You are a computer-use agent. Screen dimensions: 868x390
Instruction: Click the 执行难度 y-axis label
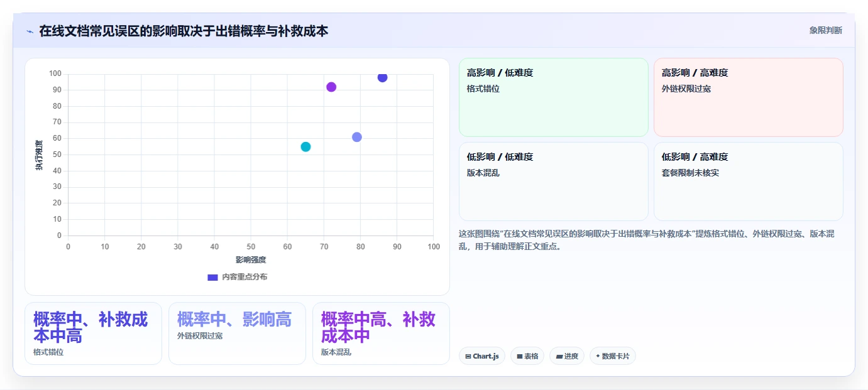39,155
